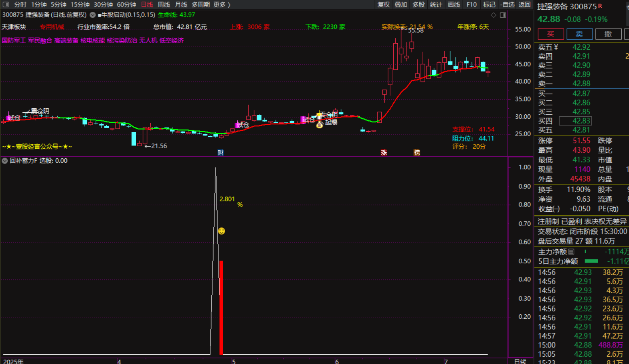Image resolution: width=629 pixels, height=364 pixels.
Task: Select the 60分钟 period tab
Action: pyautogui.click(x=126, y=4)
